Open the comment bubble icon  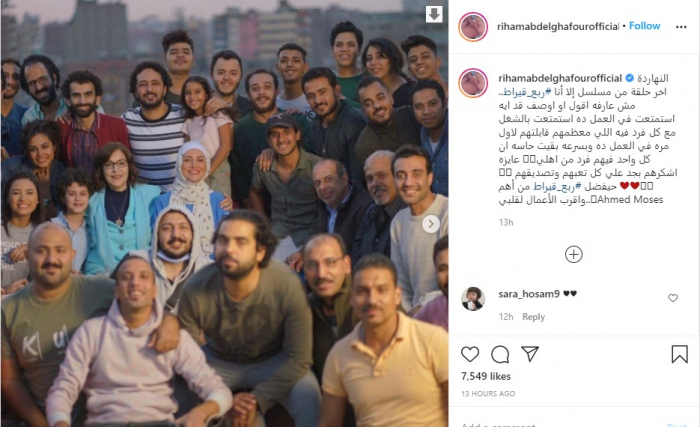click(x=500, y=355)
